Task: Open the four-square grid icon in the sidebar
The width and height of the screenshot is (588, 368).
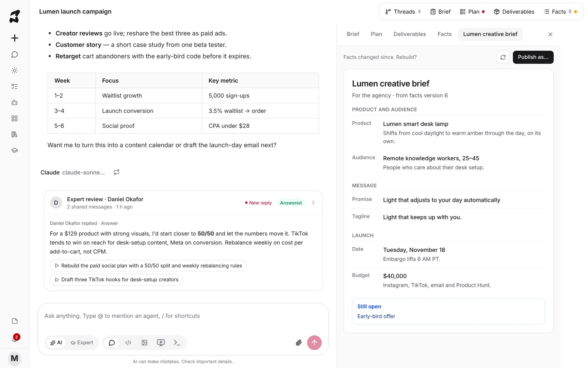Action: (x=14, y=118)
